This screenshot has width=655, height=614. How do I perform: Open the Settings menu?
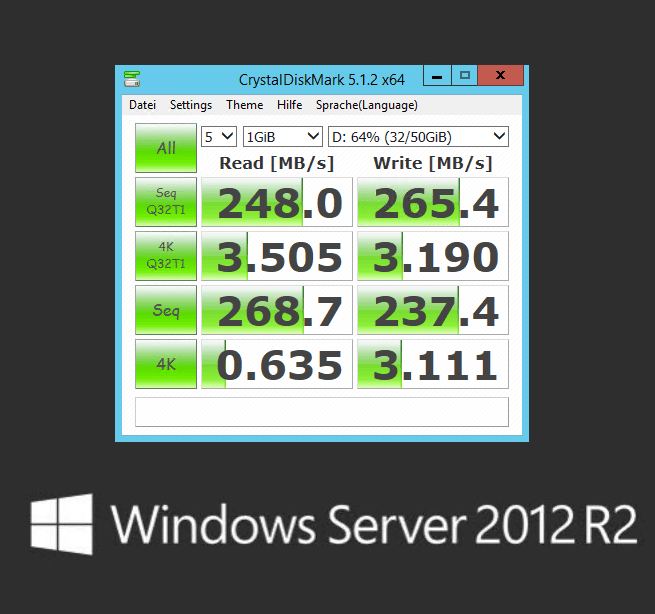191,105
